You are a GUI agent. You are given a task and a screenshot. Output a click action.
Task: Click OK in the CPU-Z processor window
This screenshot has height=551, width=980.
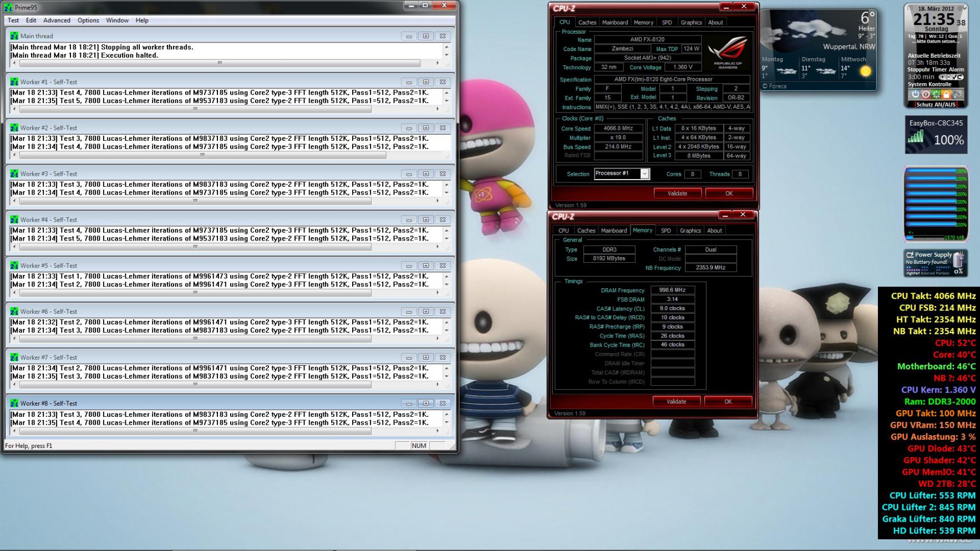coord(729,193)
